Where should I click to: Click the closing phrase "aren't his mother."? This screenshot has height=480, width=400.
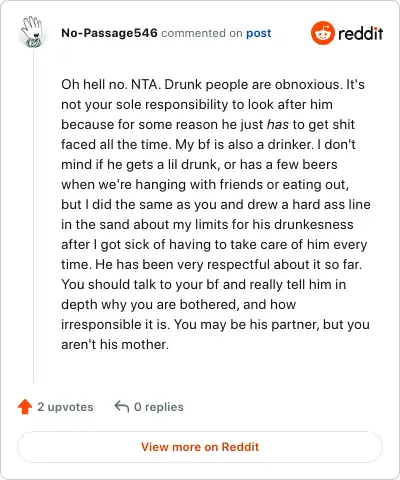tap(115, 344)
